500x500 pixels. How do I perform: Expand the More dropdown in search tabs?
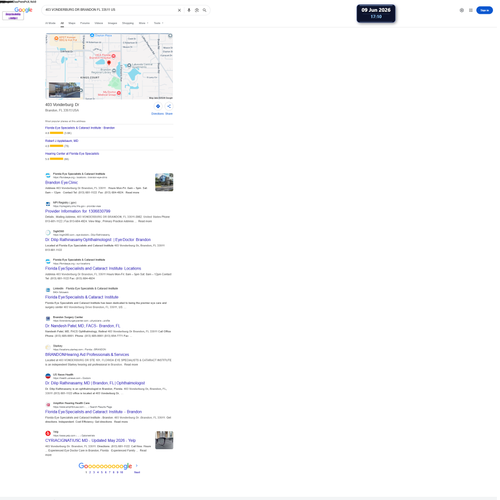pyautogui.click(x=143, y=23)
